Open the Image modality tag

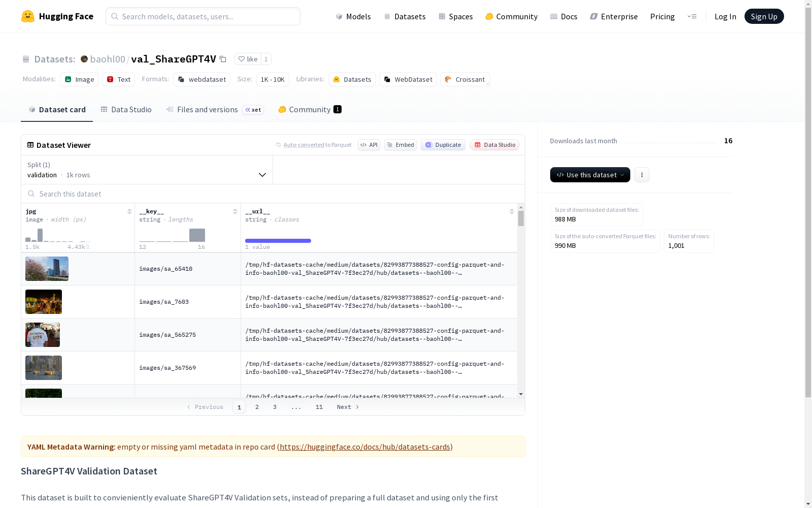[80, 79]
